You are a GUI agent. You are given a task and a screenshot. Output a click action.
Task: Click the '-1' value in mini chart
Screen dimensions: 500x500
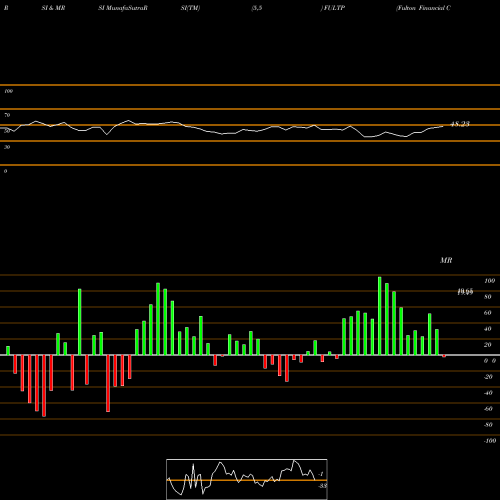click(x=321, y=474)
